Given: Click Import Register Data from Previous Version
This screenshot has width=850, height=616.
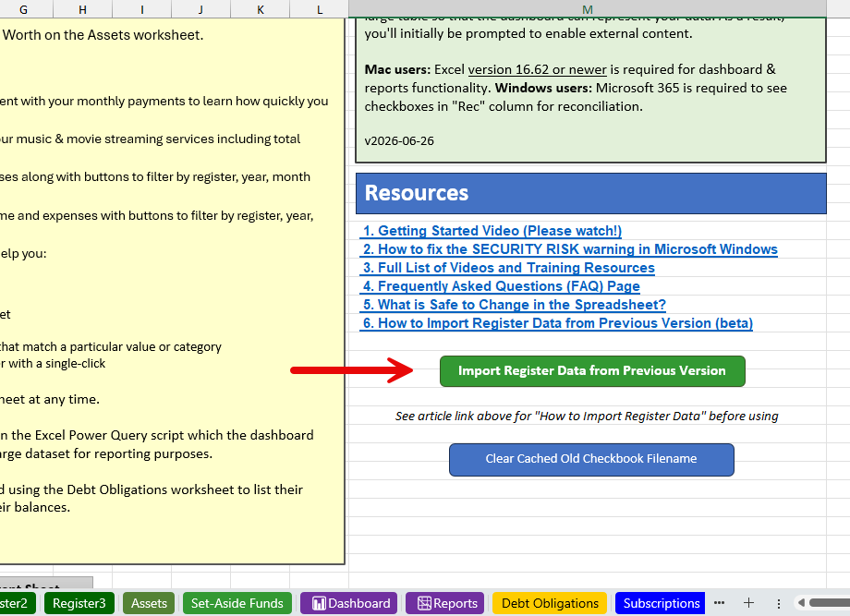Looking at the screenshot, I should coord(592,371).
